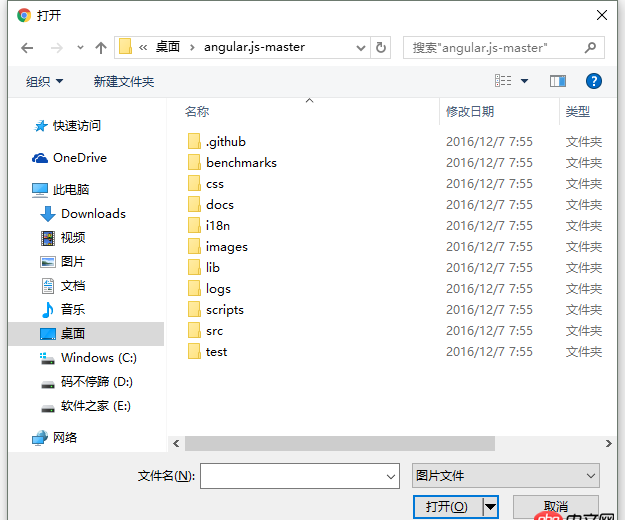Viewport: 625px width, 520px height.
Task: Open help with the question mark
Action: 594,81
